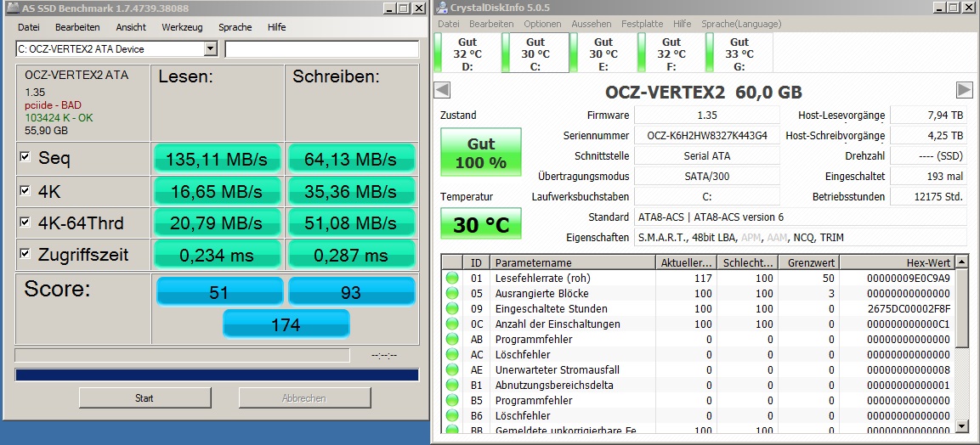Click green status icon for B5 Programmfehler
The width and height of the screenshot is (980, 445).
[x=452, y=401]
